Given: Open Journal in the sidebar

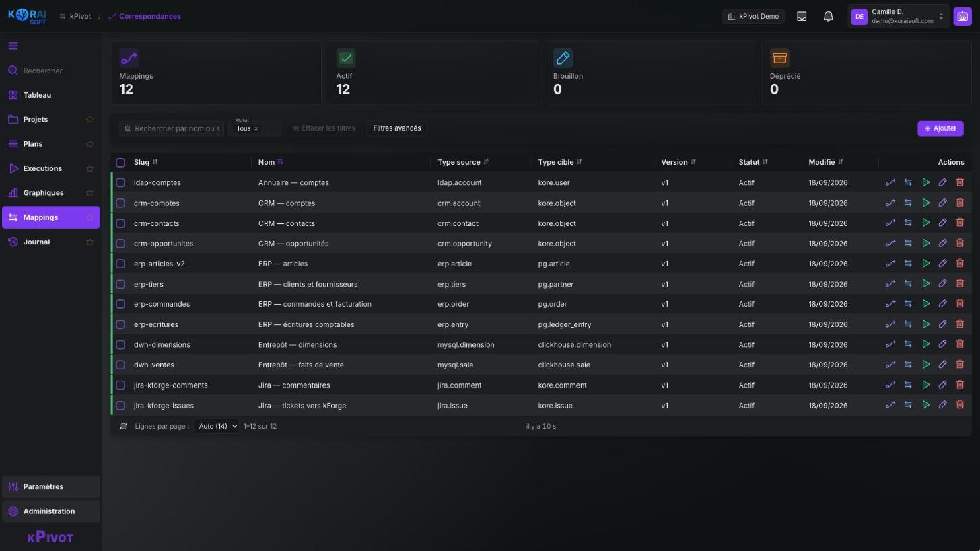Looking at the screenshot, I should (x=51, y=242).
